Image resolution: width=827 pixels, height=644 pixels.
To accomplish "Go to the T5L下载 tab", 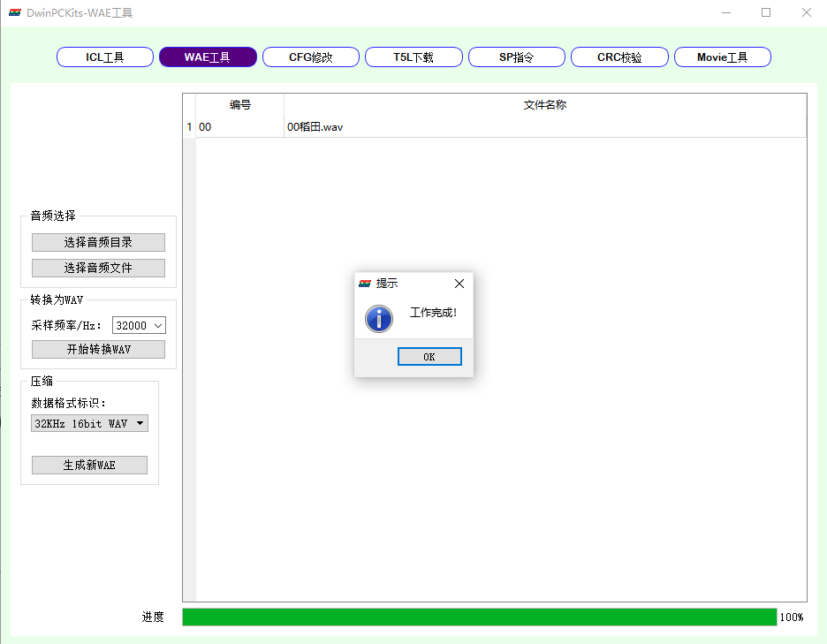I will 413,57.
